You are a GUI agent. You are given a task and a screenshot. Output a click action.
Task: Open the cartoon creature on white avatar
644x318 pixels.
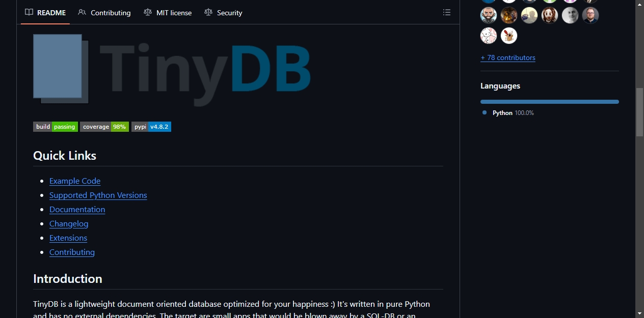[509, 36]
